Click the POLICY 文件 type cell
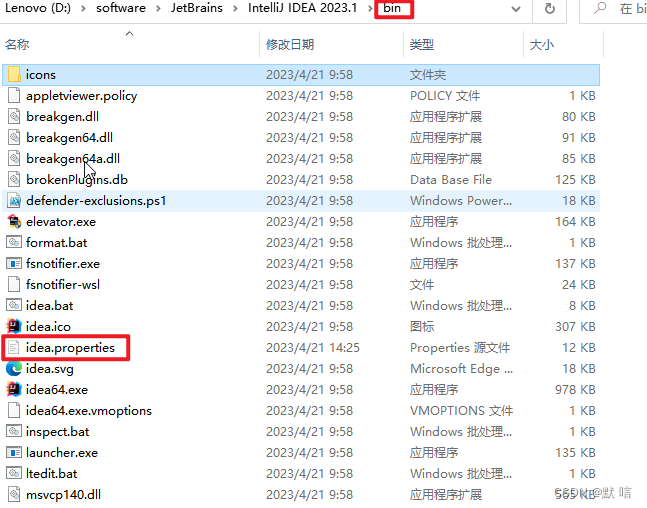 (445, 96)
